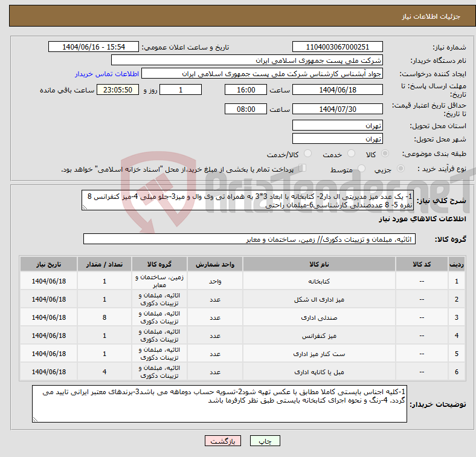476x457 pixels.
Task: Click the تعداد / مقدار column header
Action: (105, 264)
